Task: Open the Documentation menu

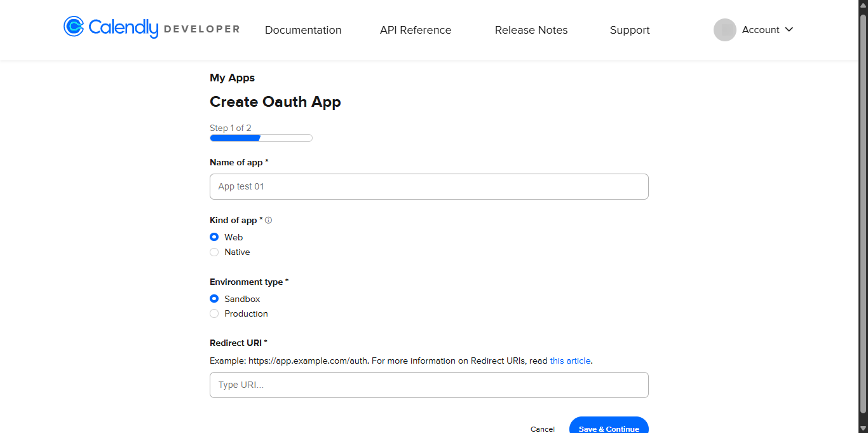Action: click(x=303, y=30)
